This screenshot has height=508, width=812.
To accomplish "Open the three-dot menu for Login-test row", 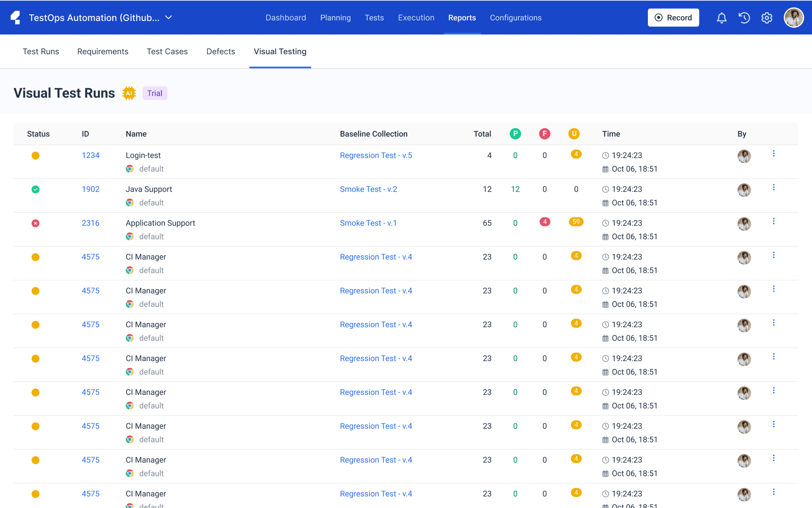I will [774, 154].
